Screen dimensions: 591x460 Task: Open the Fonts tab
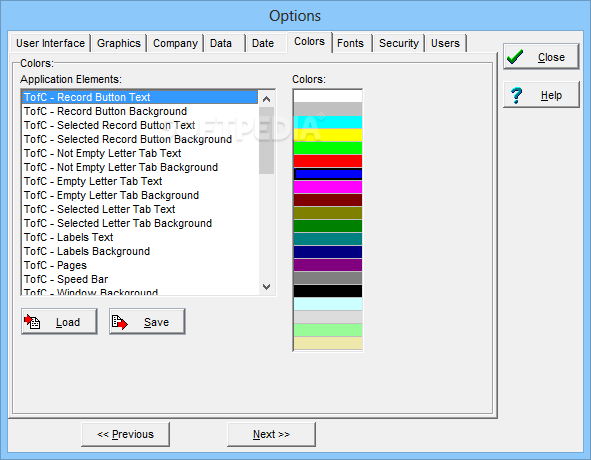pos(350,43)
